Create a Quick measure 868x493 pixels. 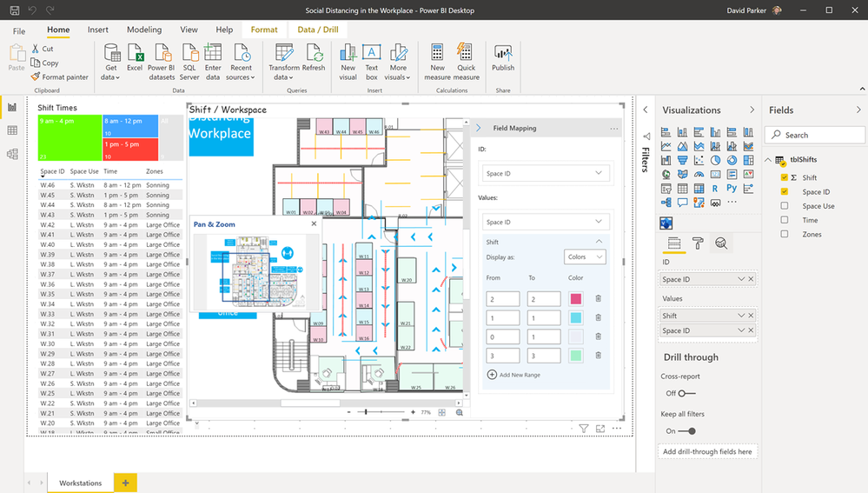466,62
